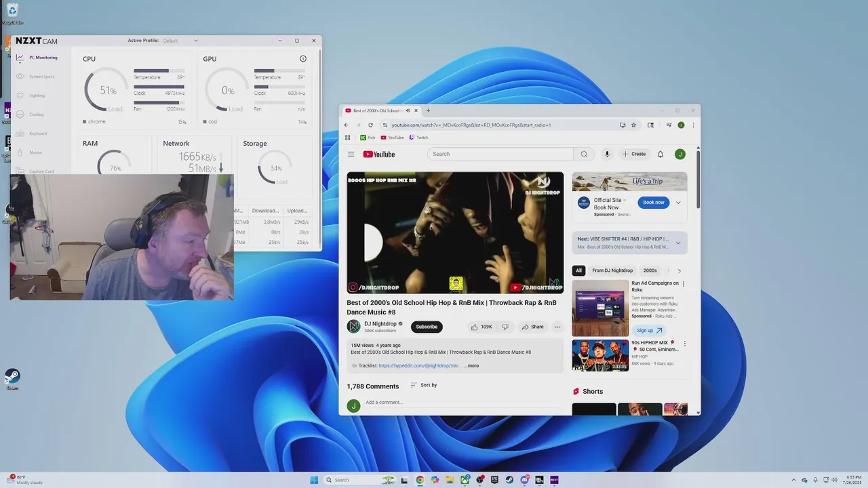The image size is (868, 488).
Task: Click the YouTube search magnifier button
Action: click(584, 154)
